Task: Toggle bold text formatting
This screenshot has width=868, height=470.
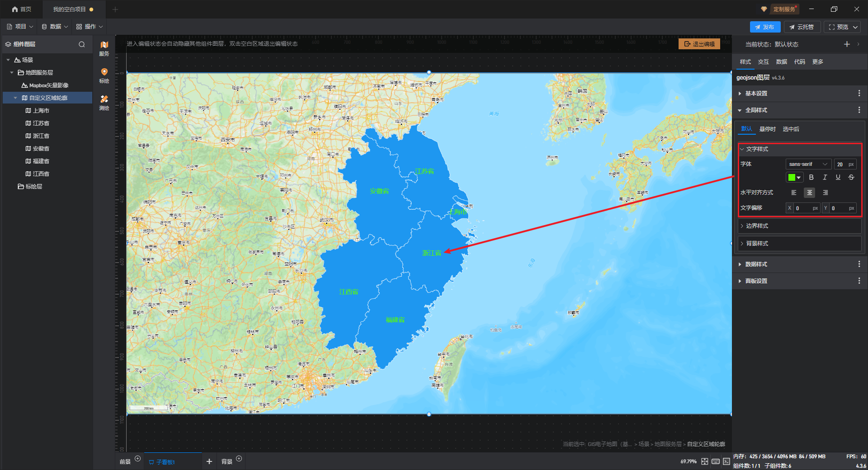Action: click(x=811, y=178)
